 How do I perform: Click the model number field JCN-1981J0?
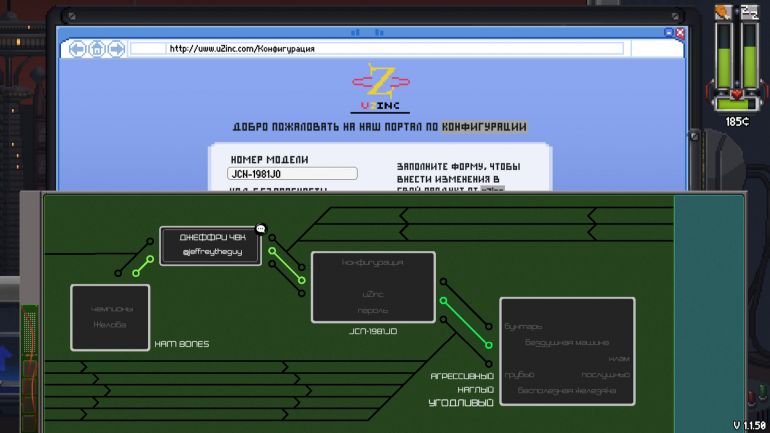(292, 174)
